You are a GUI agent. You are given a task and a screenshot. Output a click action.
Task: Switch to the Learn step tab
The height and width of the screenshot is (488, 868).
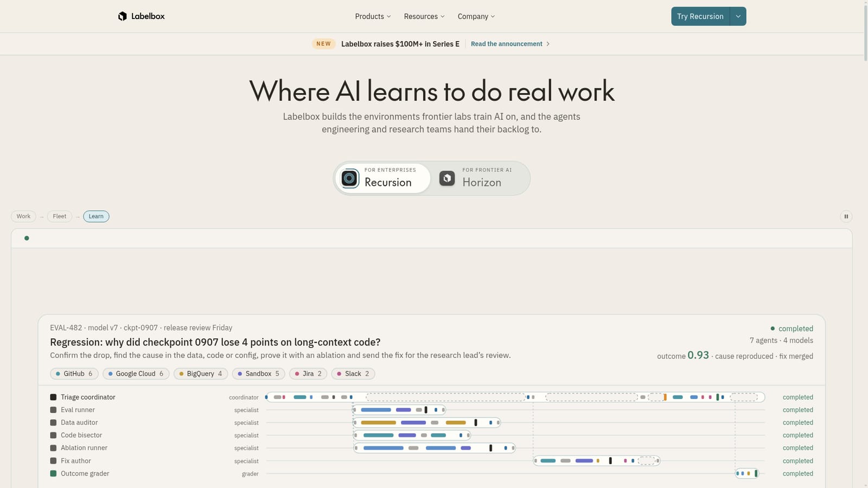point(96,216)
